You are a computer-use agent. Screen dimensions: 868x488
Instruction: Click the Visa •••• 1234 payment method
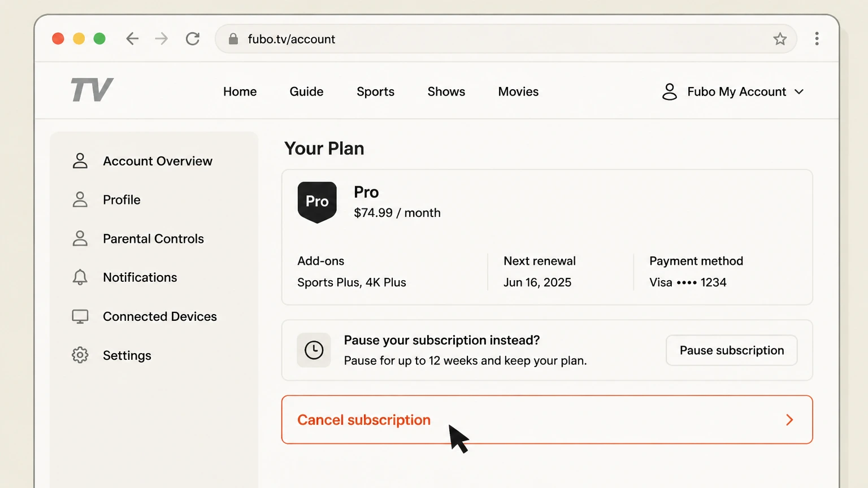pyautogui.click(x=688, y=282)
